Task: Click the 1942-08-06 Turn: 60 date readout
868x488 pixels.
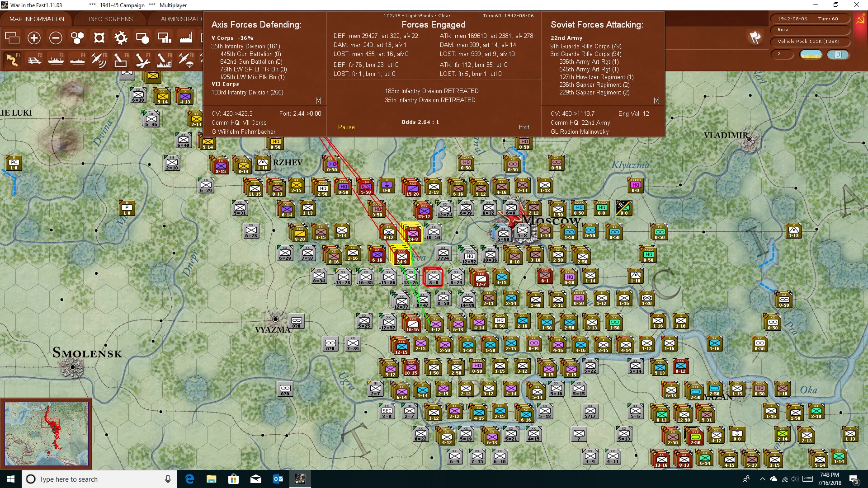Action: pos(810,19)
